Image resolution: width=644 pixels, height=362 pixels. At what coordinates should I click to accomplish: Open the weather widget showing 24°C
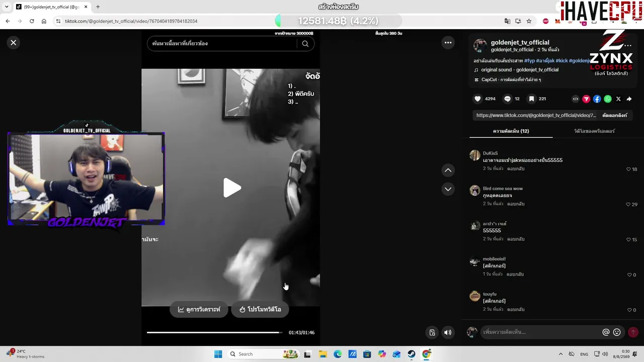coord(25,354)
